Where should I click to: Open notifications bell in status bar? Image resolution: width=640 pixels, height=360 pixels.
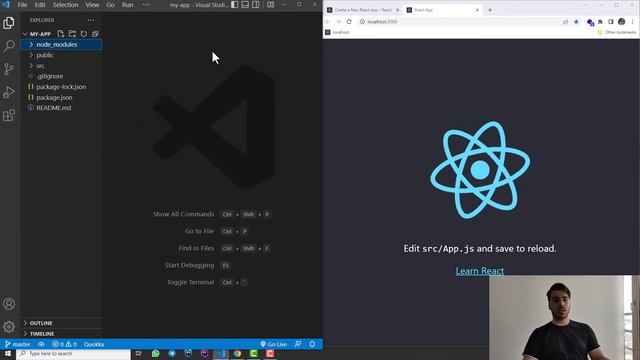pos(312,344)
